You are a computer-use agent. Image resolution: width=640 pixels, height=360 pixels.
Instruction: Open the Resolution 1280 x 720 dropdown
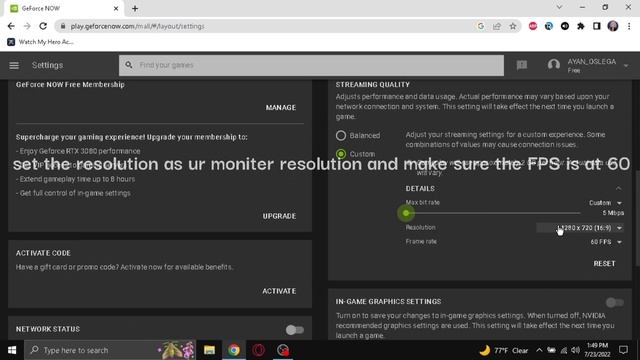580,228
